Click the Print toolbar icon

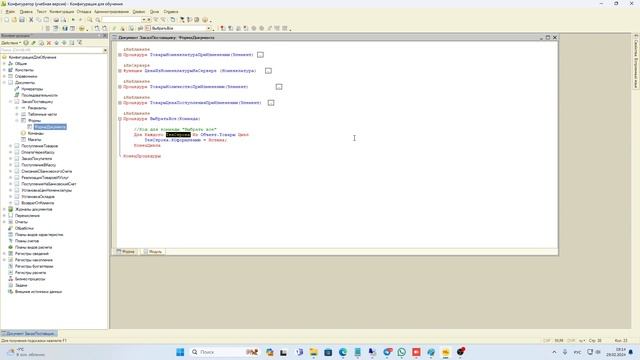point(56,20)
